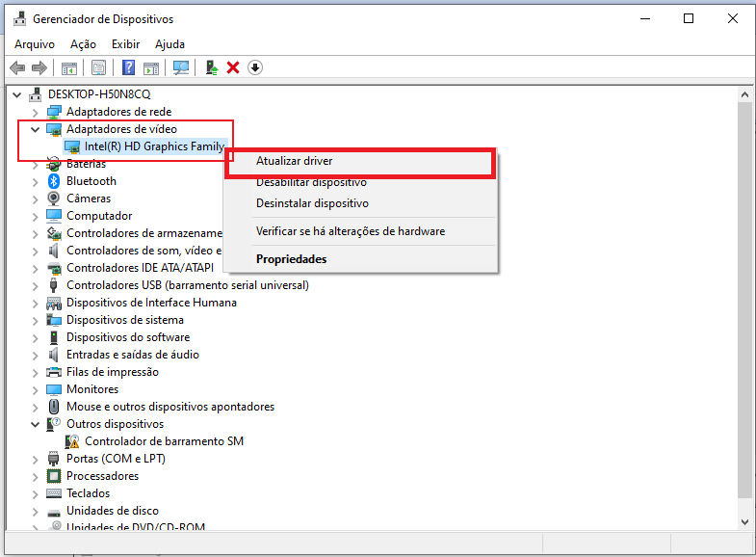Click the red X uninstall device icon
Viewport: 756px width, 557px height.
pos(233,67)
